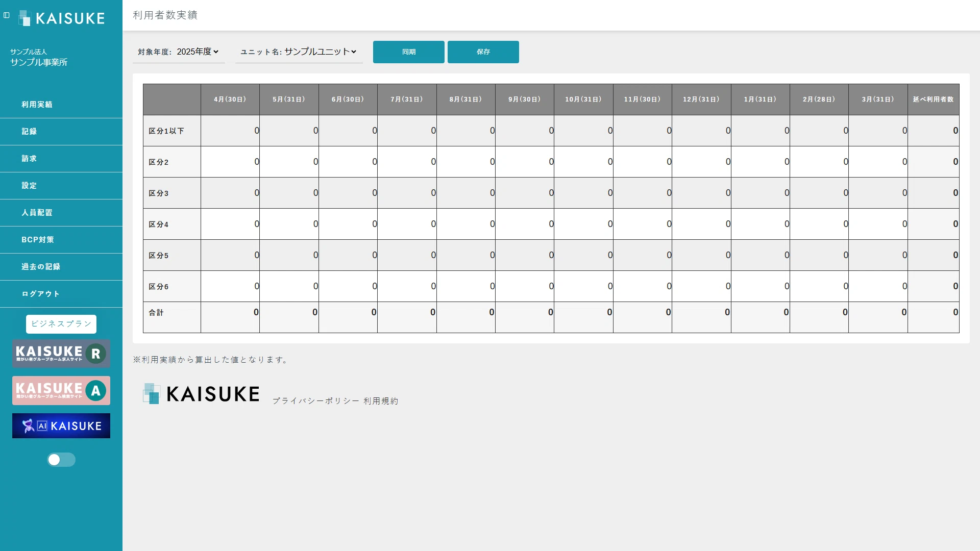Screen dimensions: 980x551
Task: Collapse sidebar using the panel toggle icon
Action: click(x=7, y=15)
